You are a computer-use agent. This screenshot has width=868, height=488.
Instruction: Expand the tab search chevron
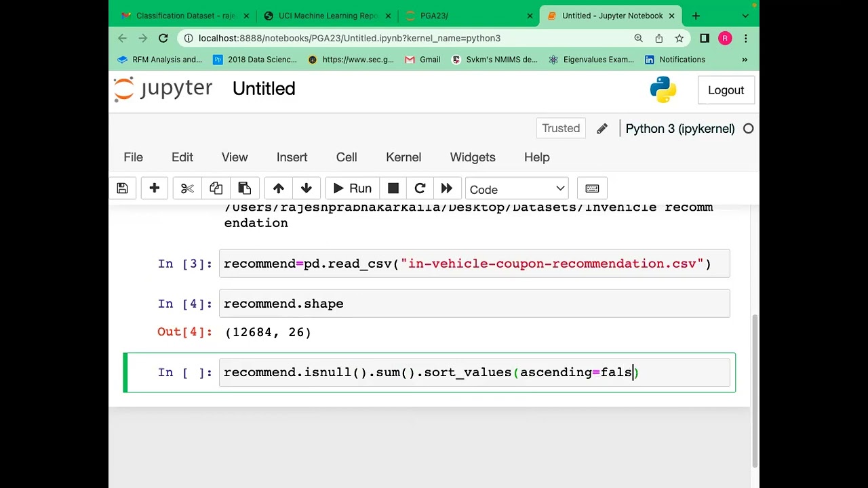745,16
